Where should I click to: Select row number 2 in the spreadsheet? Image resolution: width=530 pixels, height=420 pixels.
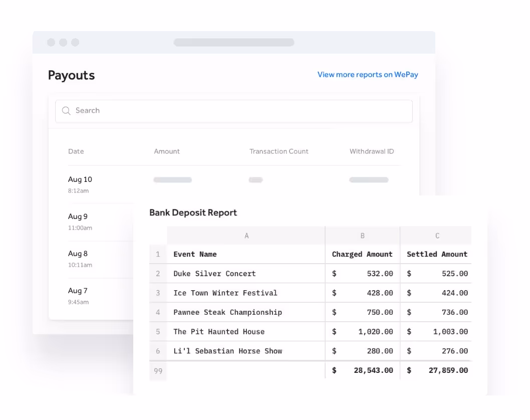[158, 274]
